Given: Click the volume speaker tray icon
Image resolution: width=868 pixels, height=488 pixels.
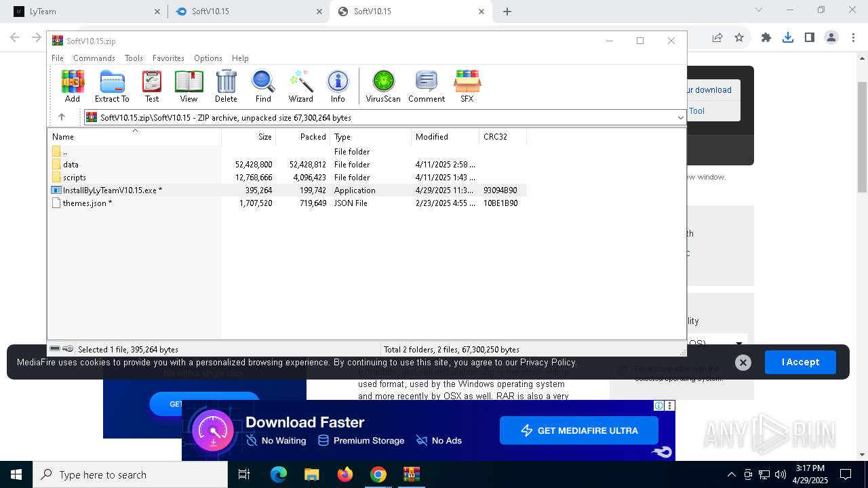Looking at the screenshot, I should coord(780,474).
